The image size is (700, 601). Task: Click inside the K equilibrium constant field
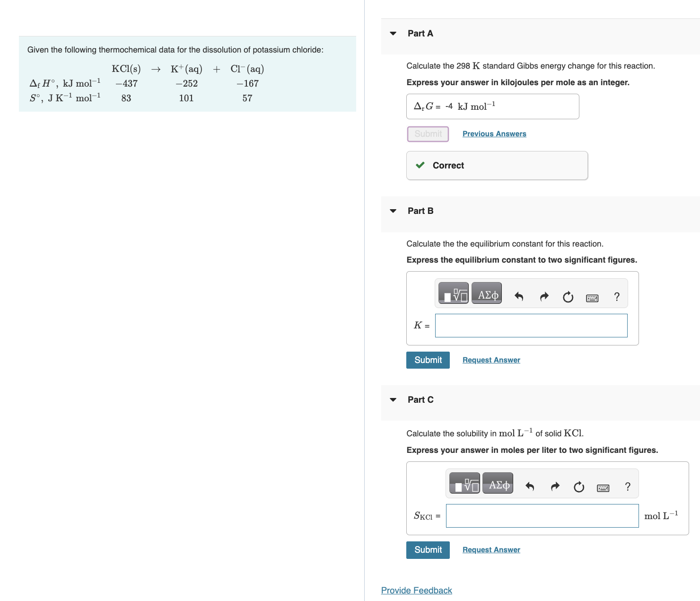pos(531,326)
